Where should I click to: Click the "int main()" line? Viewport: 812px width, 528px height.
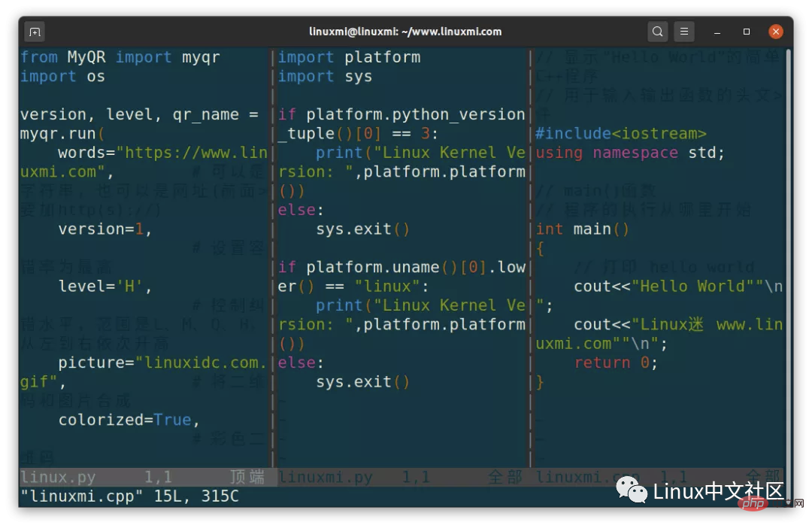click(x=583, y=229)
